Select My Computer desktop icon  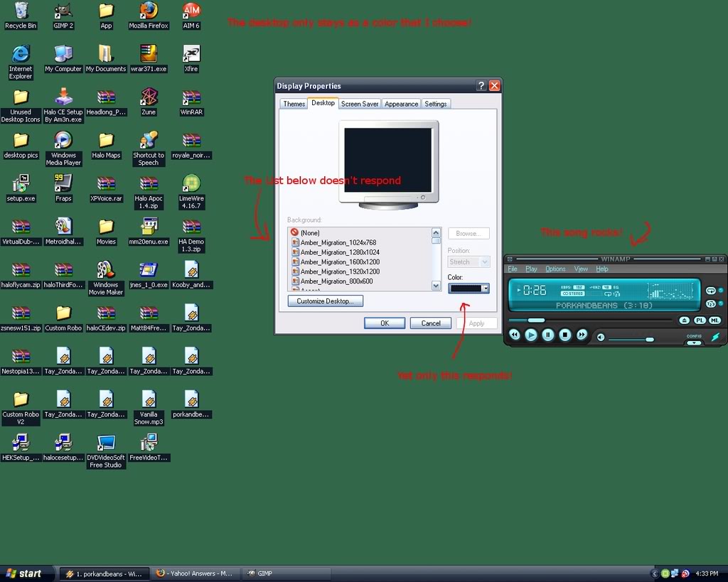click(63, 59)
